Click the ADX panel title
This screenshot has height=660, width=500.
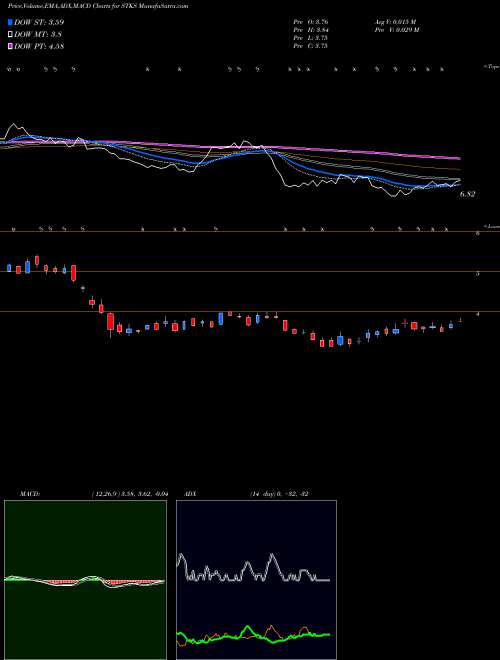point(191,494)
